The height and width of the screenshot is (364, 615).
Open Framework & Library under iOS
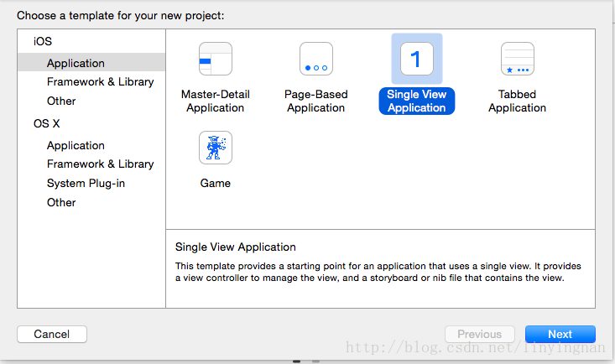click(x=100, y=81)
